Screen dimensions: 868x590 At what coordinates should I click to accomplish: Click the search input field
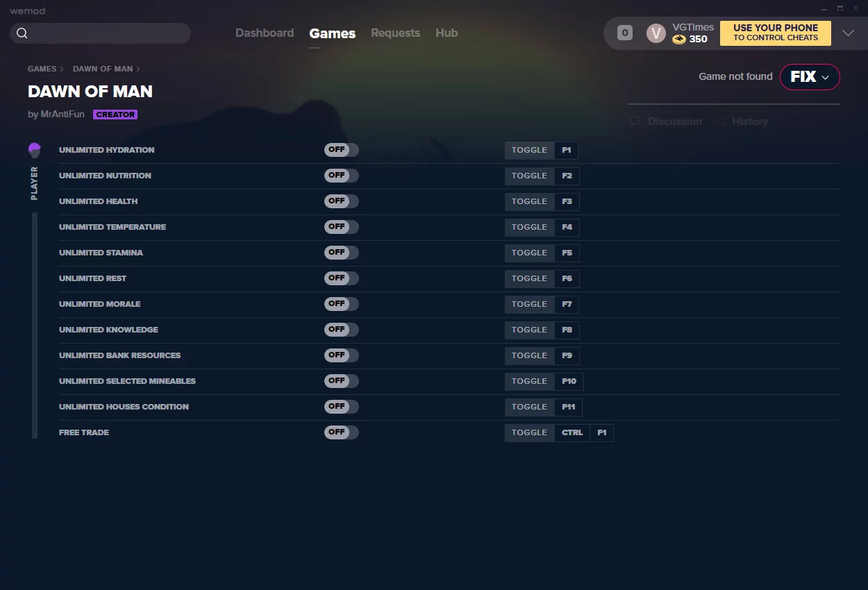coord(100,33)
